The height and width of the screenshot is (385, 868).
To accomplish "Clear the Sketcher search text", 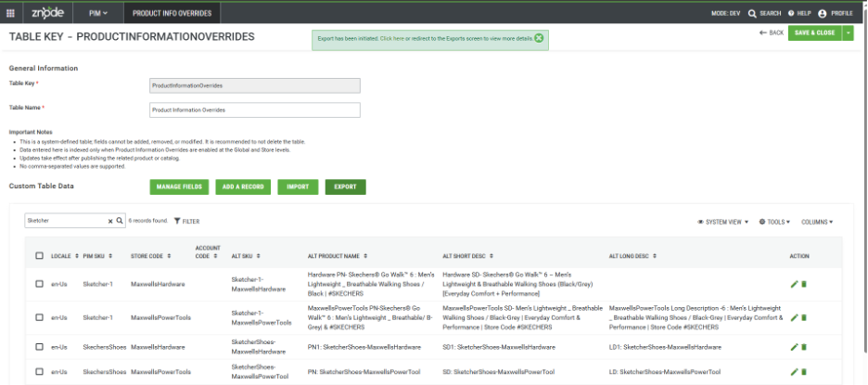I will coord(109,221).
